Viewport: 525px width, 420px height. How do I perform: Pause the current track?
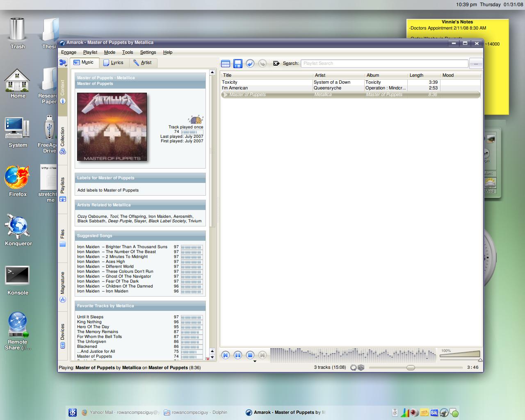237,355
